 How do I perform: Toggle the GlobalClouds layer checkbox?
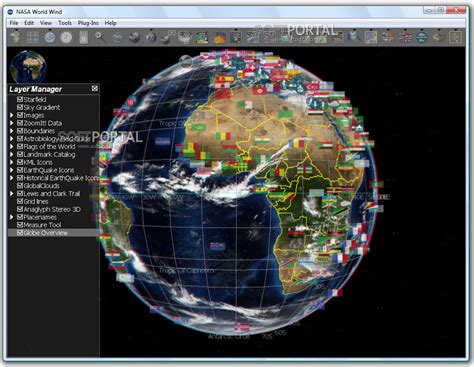(20, 186)
